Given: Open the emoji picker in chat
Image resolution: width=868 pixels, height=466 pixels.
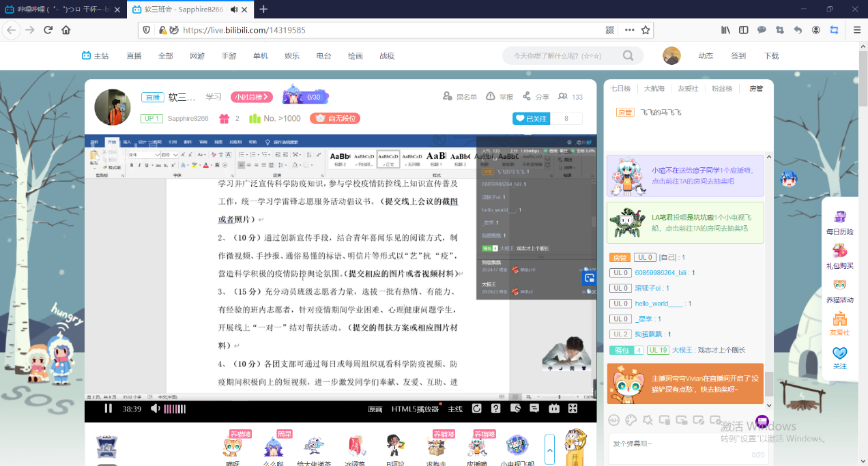Looking at the screenshot, I should [x=614, y=420].
